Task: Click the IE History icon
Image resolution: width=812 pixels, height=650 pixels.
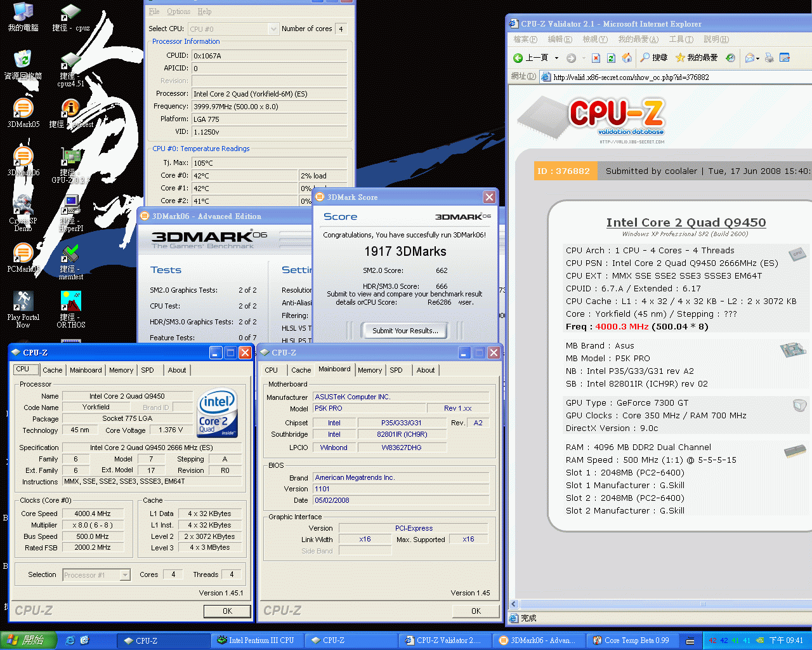Action: pyautogui.click(x=730, y=58)
